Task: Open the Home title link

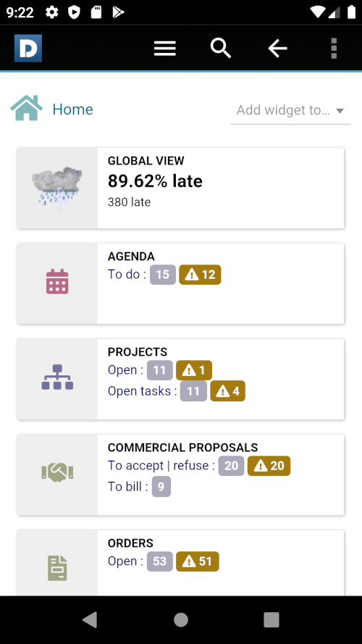Action: pos(72,109)
